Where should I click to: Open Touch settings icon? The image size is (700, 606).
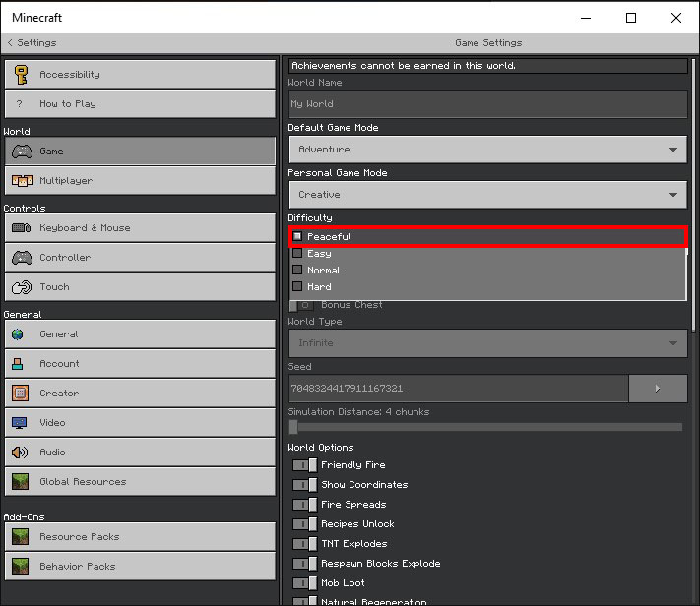pos(21,287)
